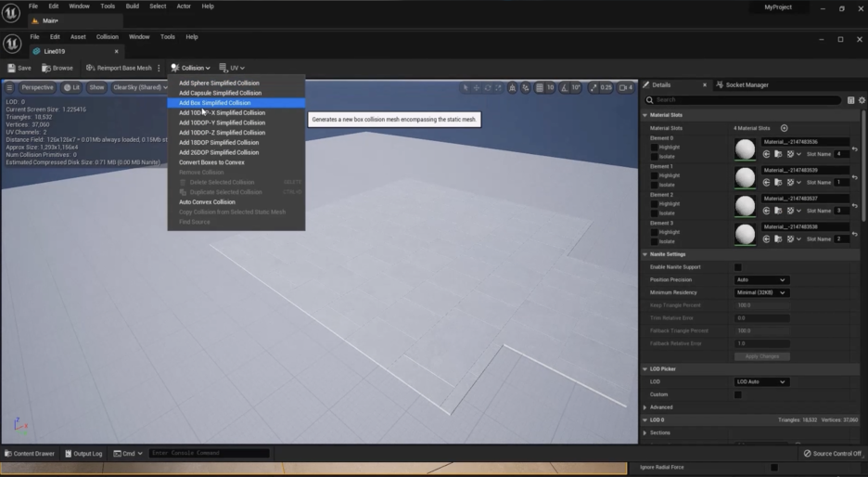This screenshot has width=868, height=477.
Task: Click the Save toolbar button
Action: pyautogui.click(x=19, y=68)
